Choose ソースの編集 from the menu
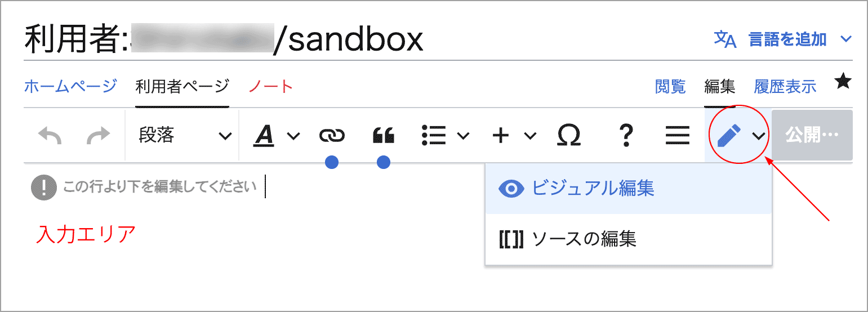 click(x=584, y=239)
